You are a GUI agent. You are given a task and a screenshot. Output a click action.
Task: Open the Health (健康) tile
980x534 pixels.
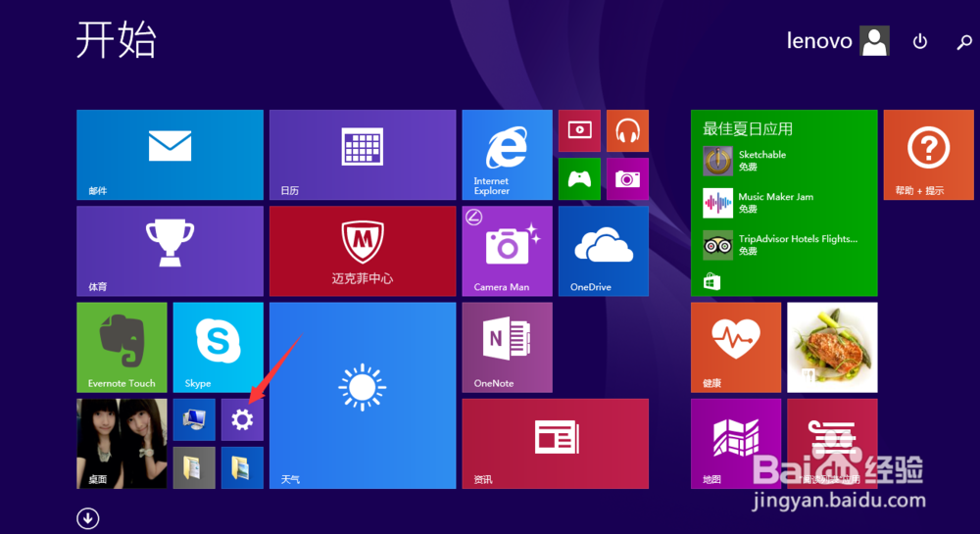pyautogui.click(x=736, y=347)
